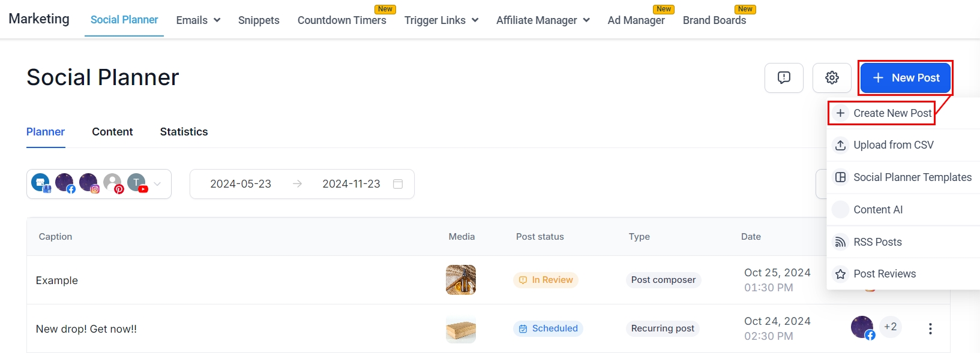The height and width of the screenshot is (353, 980).
Task: Click the RSS Posts feed icon
Action: [841, 242]
